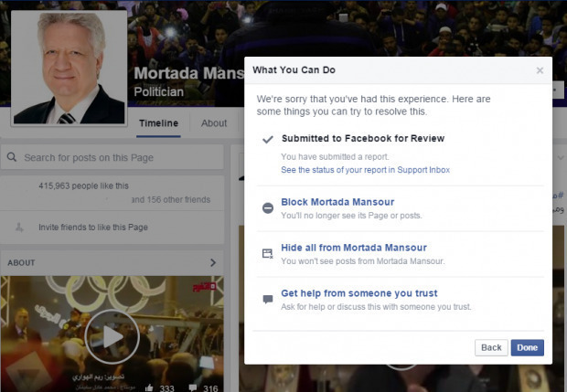Click the Mortada Mansour page title

coord(188,73)
